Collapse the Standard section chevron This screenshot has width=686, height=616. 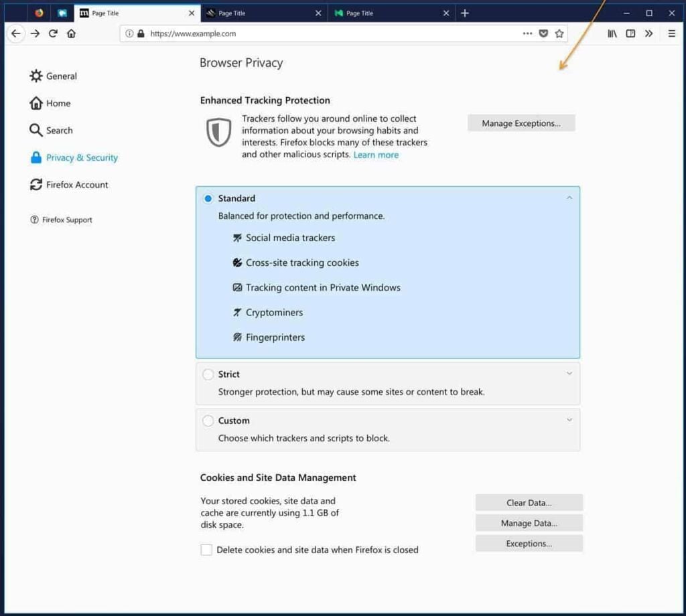(569, 198)
